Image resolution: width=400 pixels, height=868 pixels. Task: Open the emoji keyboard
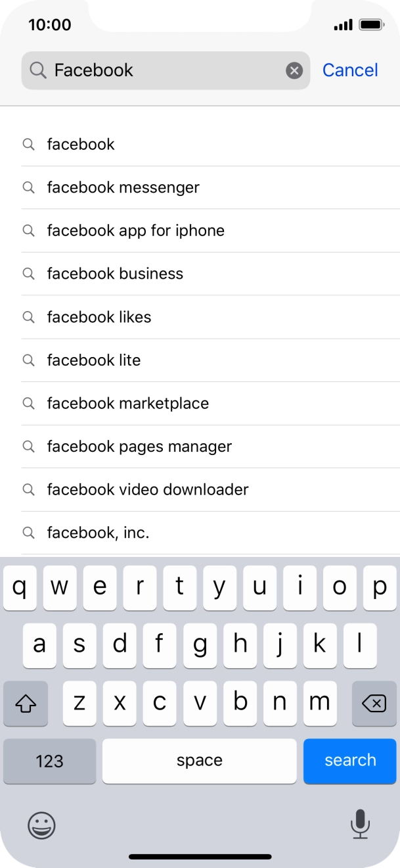(41, 826)
